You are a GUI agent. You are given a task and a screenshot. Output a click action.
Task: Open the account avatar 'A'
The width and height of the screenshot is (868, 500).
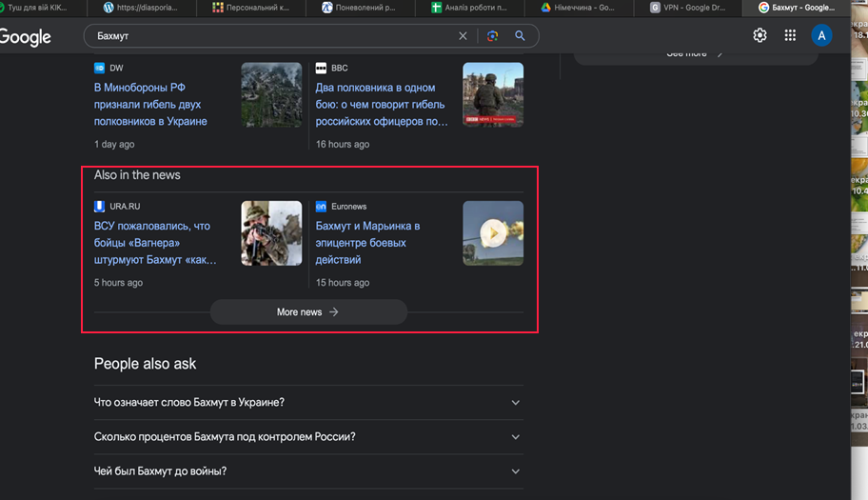click(820, 36)
